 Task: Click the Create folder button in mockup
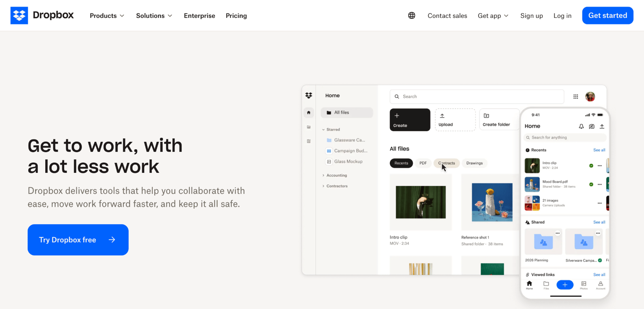coord(499,120)
